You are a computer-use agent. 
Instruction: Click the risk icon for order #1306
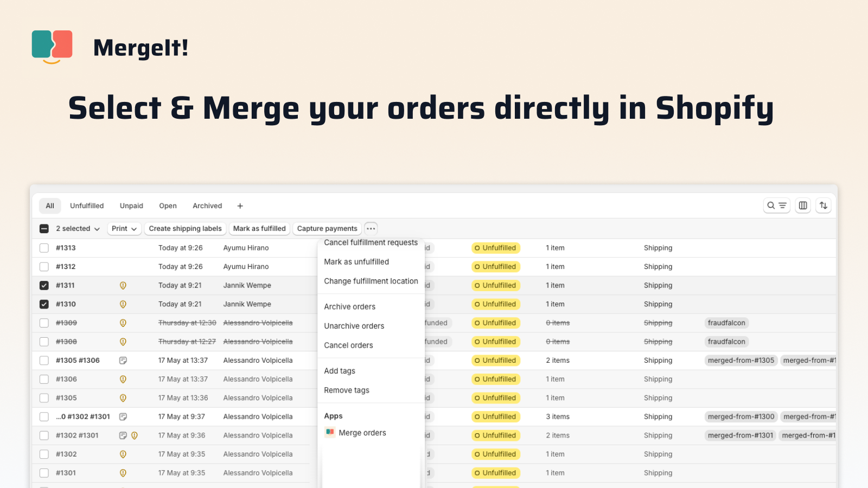[x=123, y=379]
